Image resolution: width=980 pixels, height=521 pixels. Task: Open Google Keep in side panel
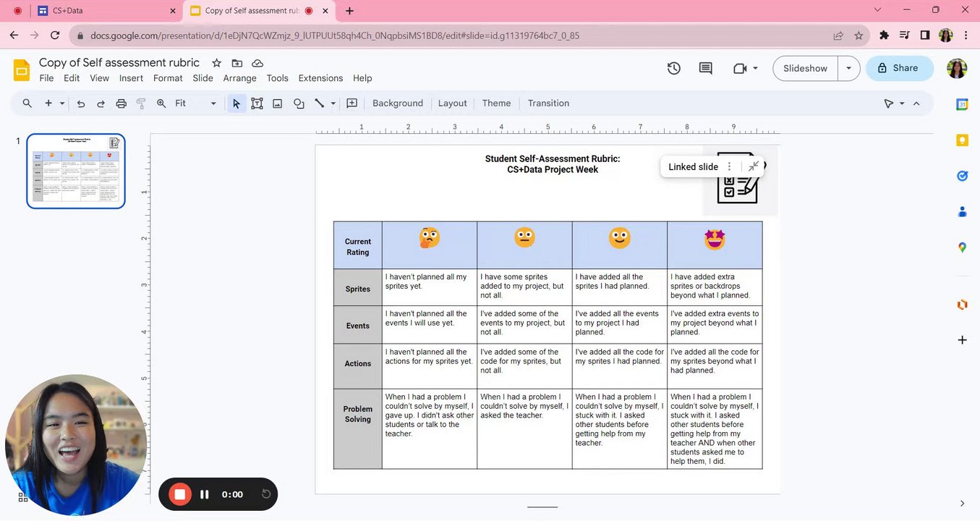click(x=962, y=140)
